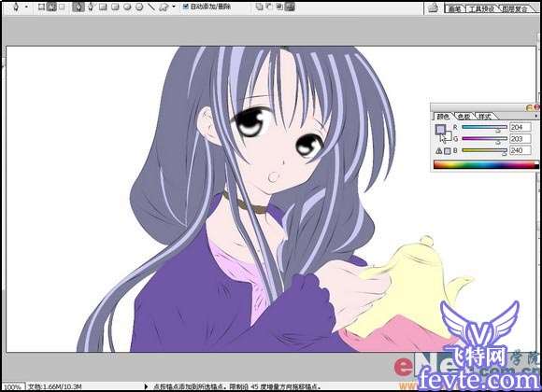Switch to the 样式 styles tab
The width and height of the screenshot is (542, 392).
pos(485,117)
